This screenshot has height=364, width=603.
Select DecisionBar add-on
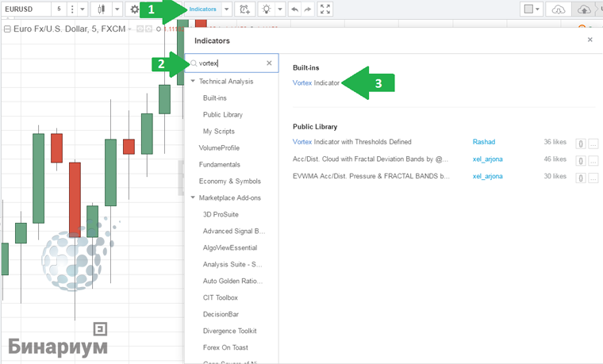221,314
